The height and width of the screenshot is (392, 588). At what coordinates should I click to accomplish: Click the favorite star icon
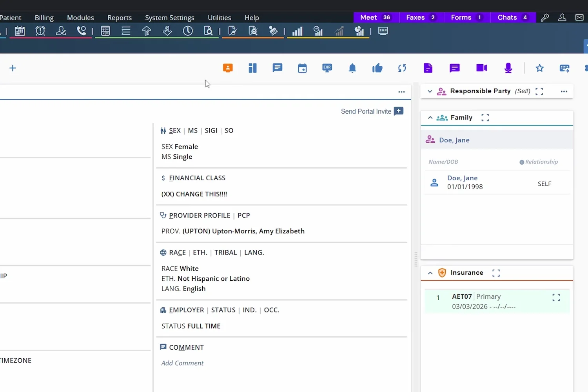540,68
